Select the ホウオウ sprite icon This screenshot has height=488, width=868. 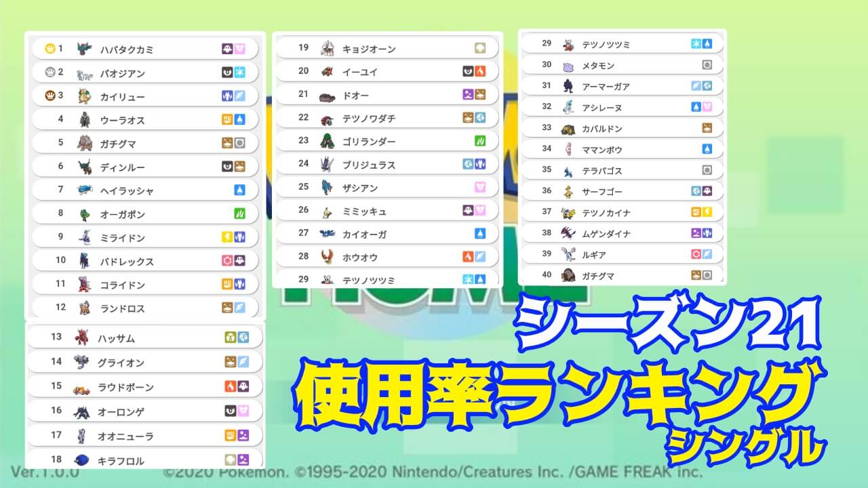pyautogui.click(x=327, y=257)
